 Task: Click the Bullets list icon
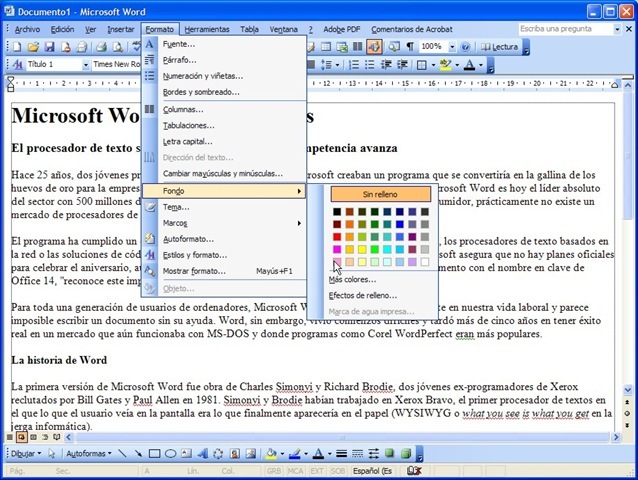(x=369, y=64)
